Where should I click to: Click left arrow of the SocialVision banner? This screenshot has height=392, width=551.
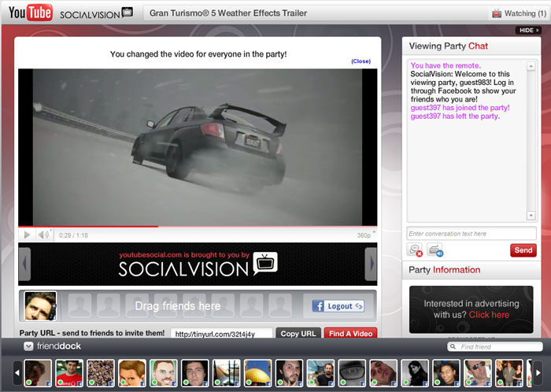(x=24, y=264)
